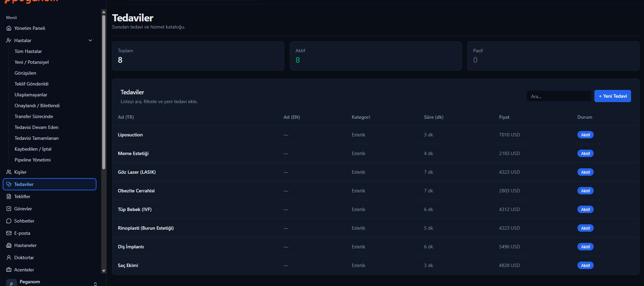
Task: Select Kaybedilen / İptal item
Action: (33, 149)
